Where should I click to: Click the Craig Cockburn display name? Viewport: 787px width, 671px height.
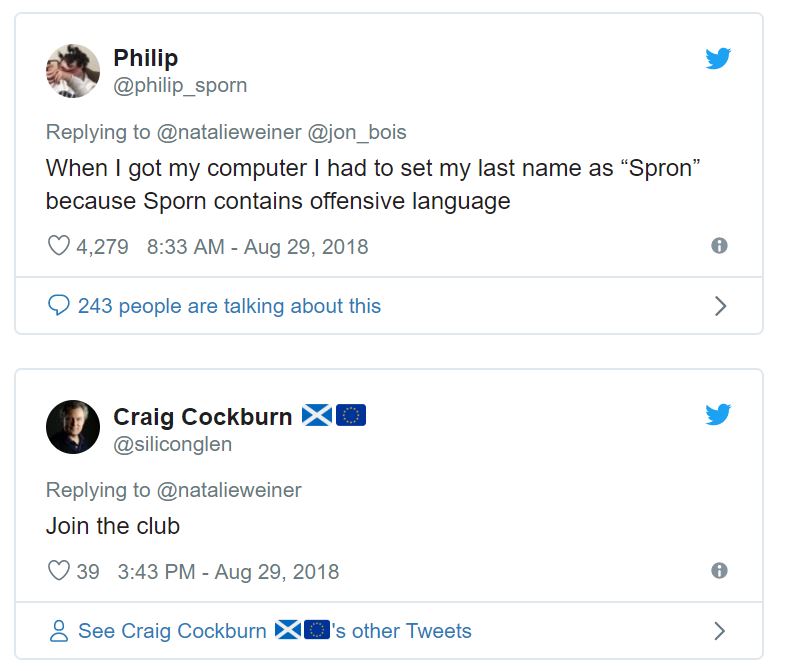202,416
